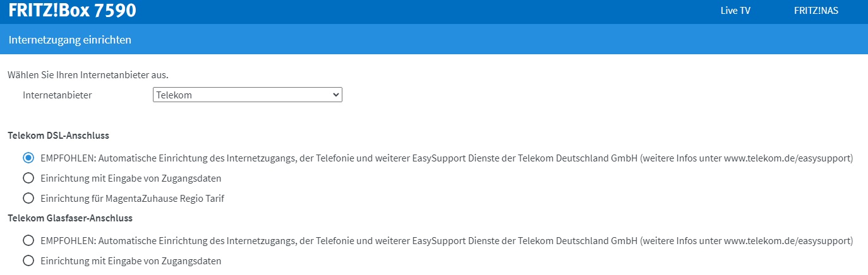Select Glasfaser automatic EasySupport setup radio button
The width and height of the screenshot is (868, 275).
[28, 240]
